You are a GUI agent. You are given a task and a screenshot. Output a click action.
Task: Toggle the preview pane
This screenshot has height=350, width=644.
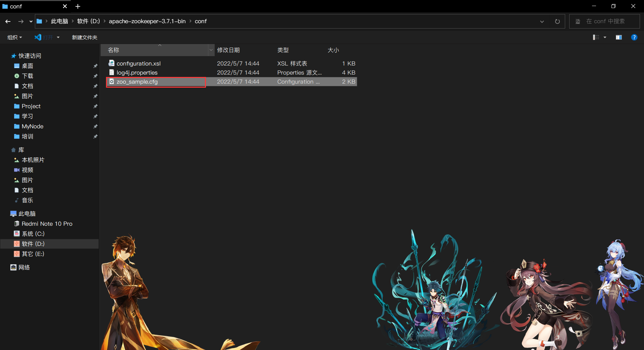[619, 37]
